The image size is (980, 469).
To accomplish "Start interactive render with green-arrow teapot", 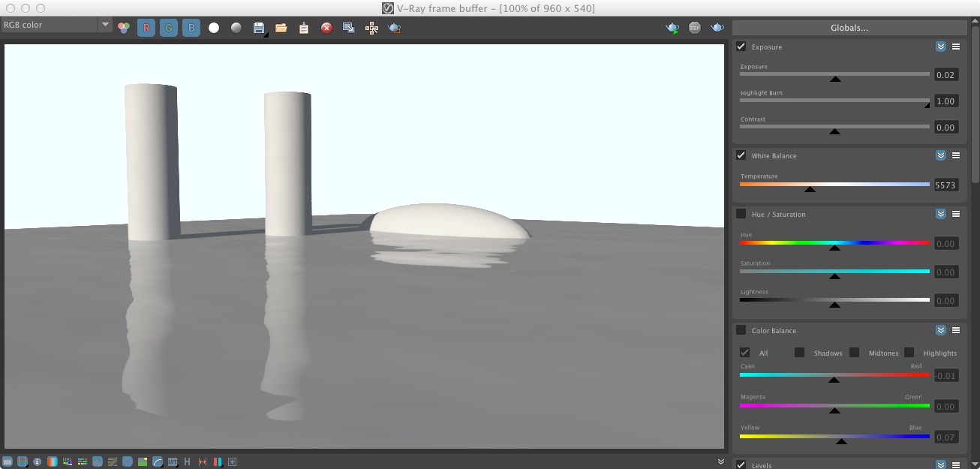I will pos(672,28).
